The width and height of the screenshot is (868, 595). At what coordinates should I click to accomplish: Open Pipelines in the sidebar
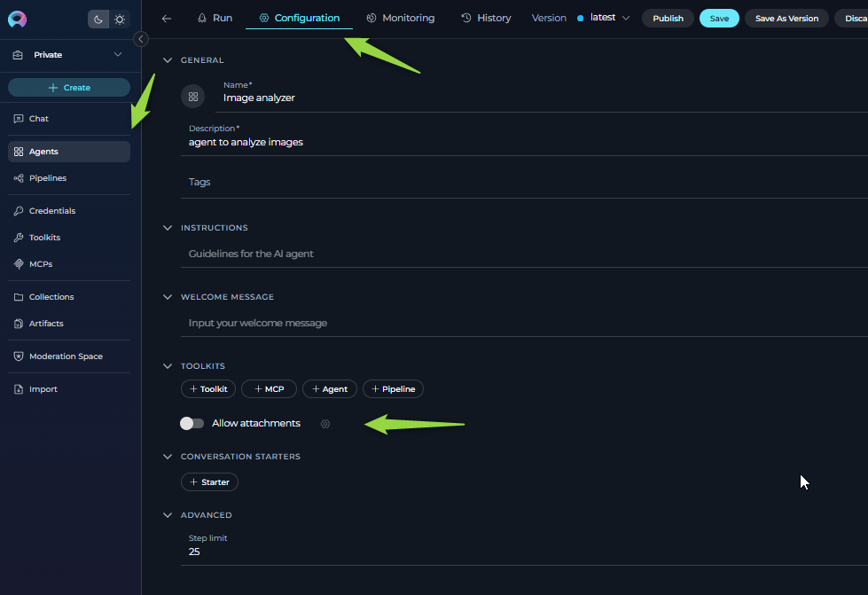pos(47,178)
